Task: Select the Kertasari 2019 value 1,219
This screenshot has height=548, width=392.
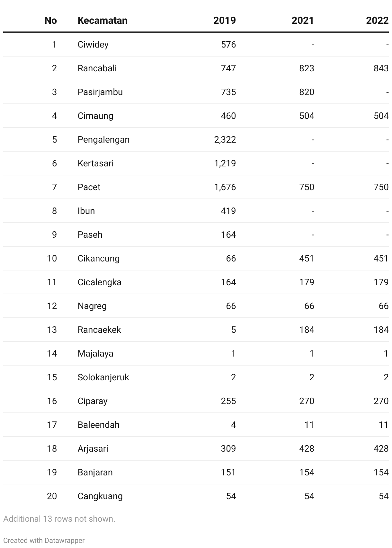Action: [x=225, y=163]
